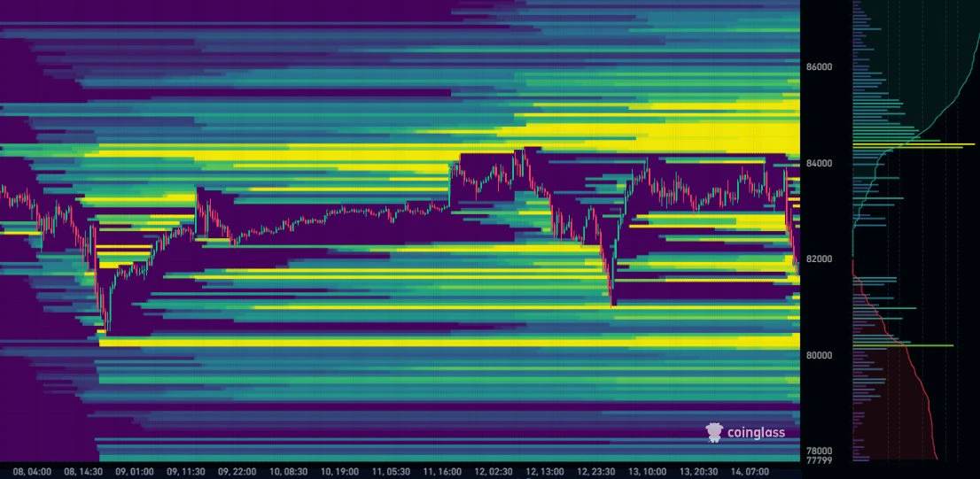The width and height of the screenshot is (980, 479).
Task: Click the 78000 price axis label
Action: tap(819, 451)
